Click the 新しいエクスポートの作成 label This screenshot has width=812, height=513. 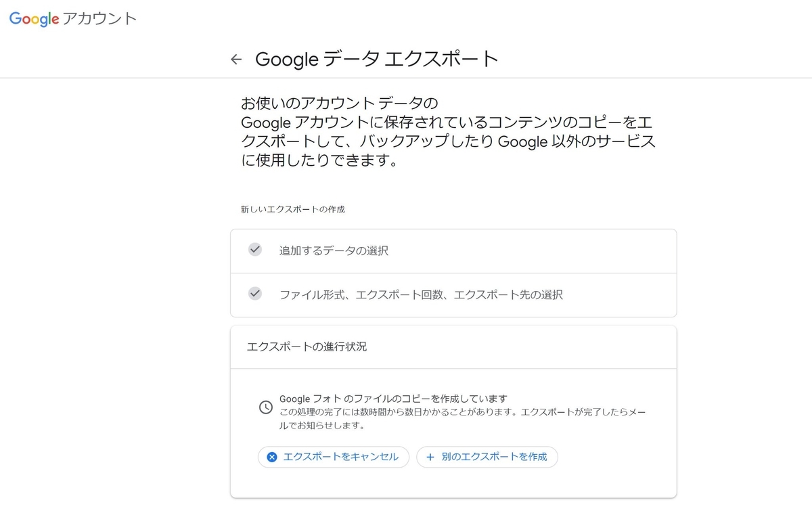[293, 210]
